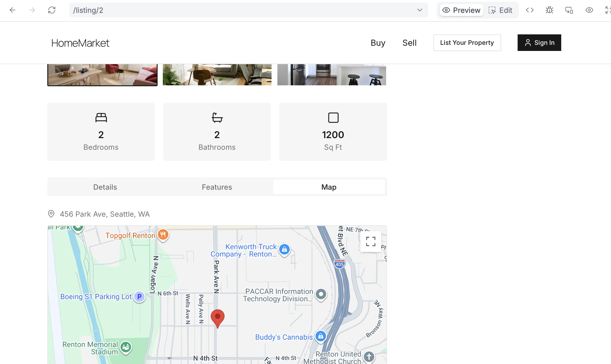Open the Features tab
This screenshot has height=364, width=611.
(217, 187)
